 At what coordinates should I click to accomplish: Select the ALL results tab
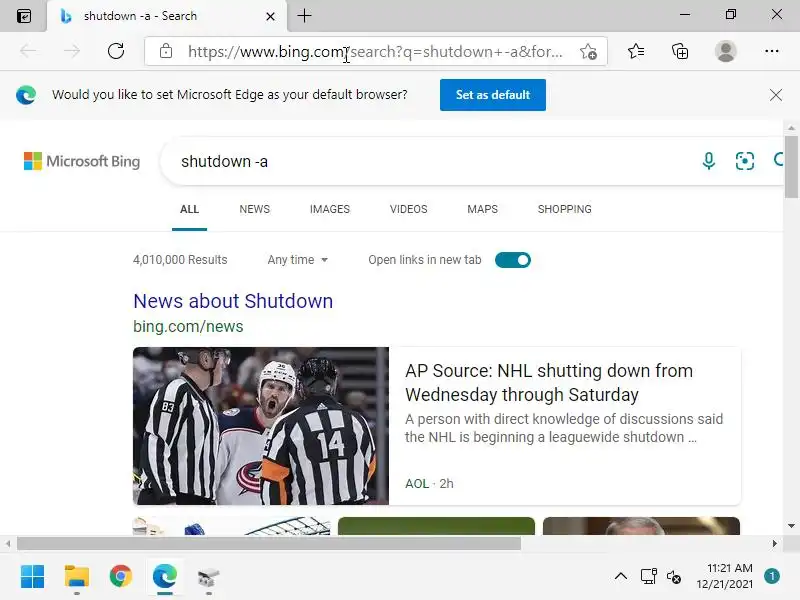(189, 209)
